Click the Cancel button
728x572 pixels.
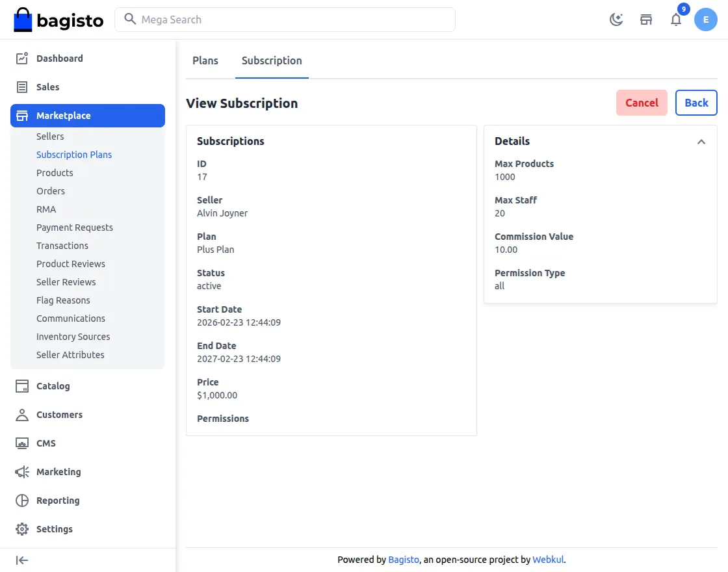tap(642, 103)
